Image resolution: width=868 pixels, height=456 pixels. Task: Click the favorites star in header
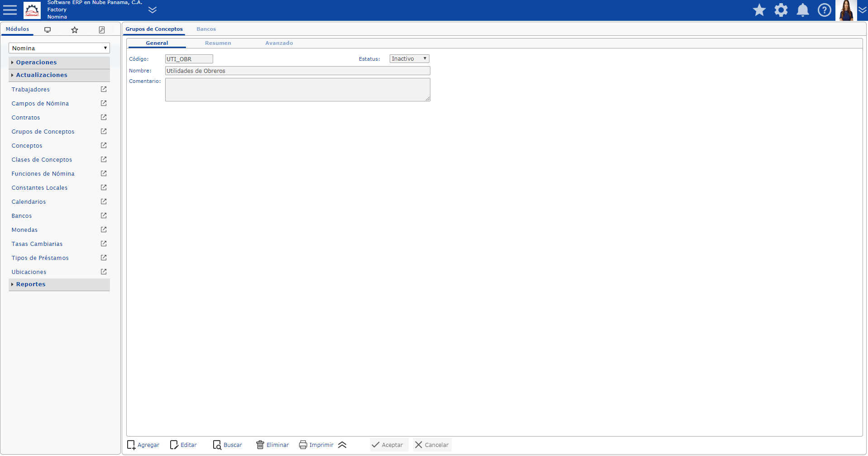click(x=759, y=10)
